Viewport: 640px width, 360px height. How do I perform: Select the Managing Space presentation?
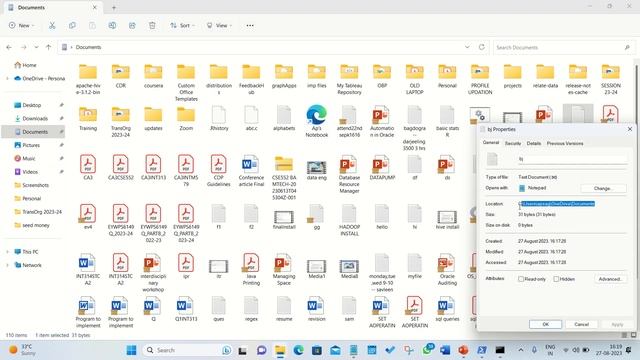point(284,269)
